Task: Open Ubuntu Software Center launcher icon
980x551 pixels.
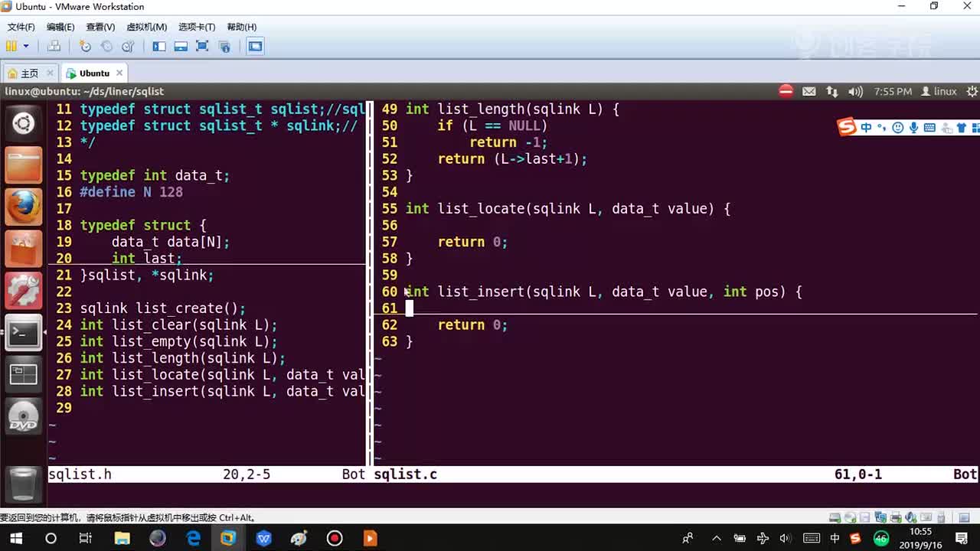Action: pos(24,249)
